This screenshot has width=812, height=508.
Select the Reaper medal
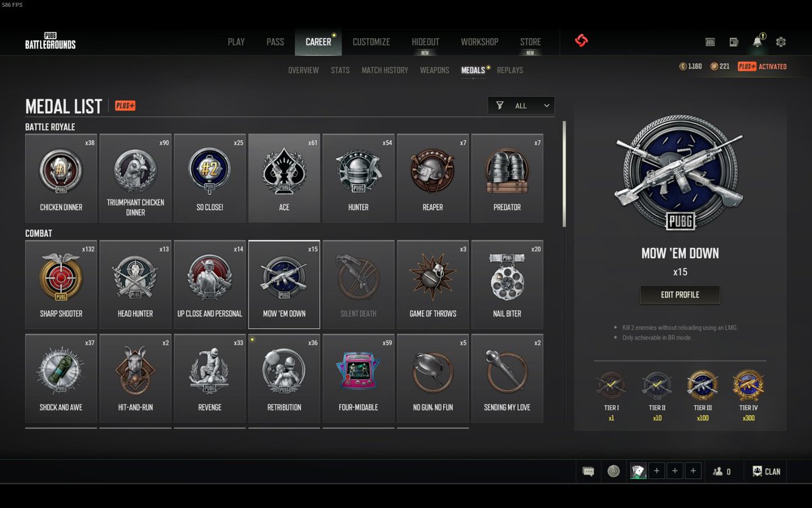coord(433,178)
